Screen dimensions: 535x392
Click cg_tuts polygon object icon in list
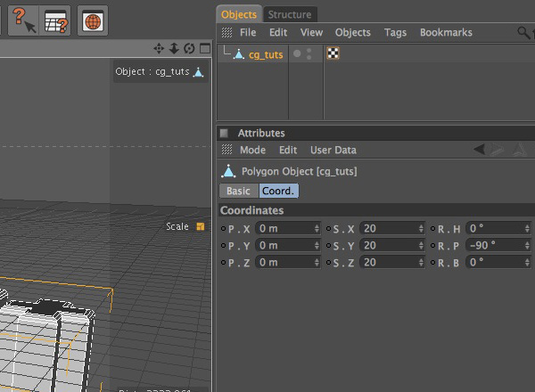tap(239, 54)
